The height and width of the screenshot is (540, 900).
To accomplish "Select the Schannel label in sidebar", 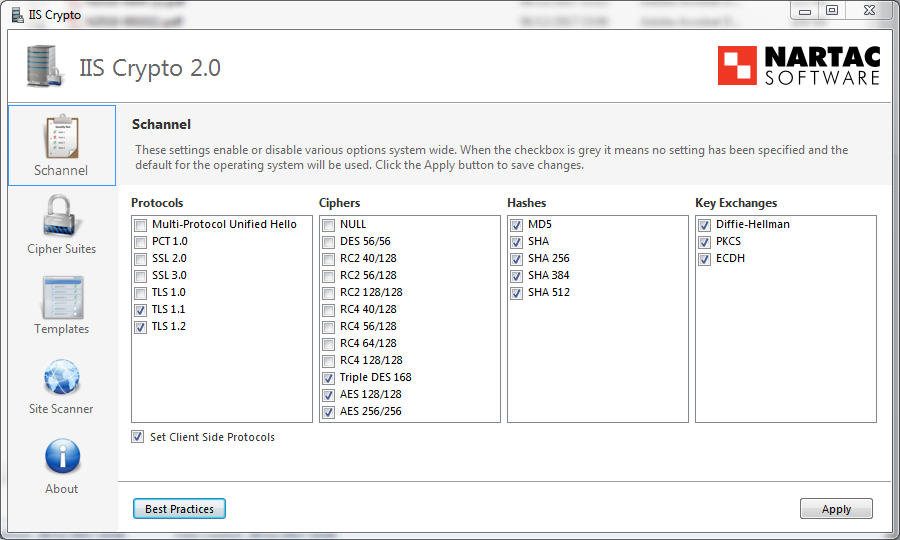I will point(61,170).
